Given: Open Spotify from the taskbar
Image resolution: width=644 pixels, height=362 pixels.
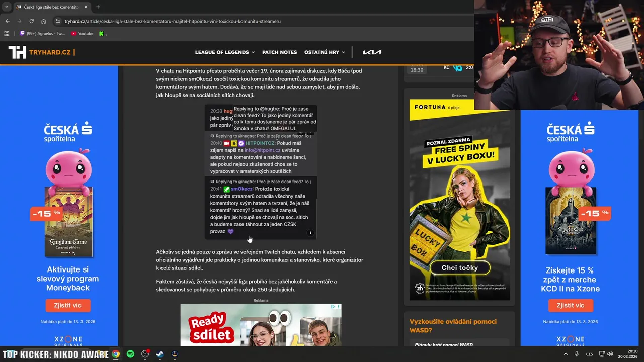Looking at the screenshot, I should [130, 354].
